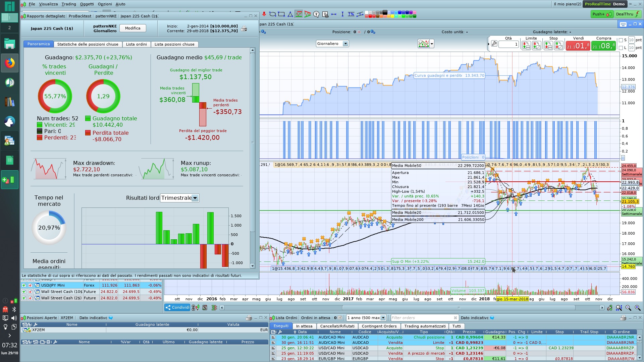
Task: Click zoom out magnifier below chart
Action: pos(628,308)
